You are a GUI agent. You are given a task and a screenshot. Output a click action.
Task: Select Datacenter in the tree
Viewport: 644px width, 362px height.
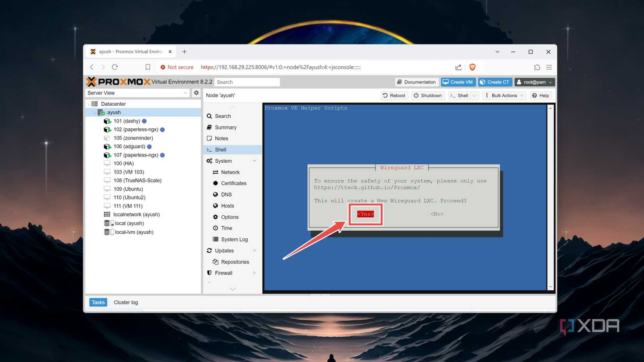coord(113,104)
